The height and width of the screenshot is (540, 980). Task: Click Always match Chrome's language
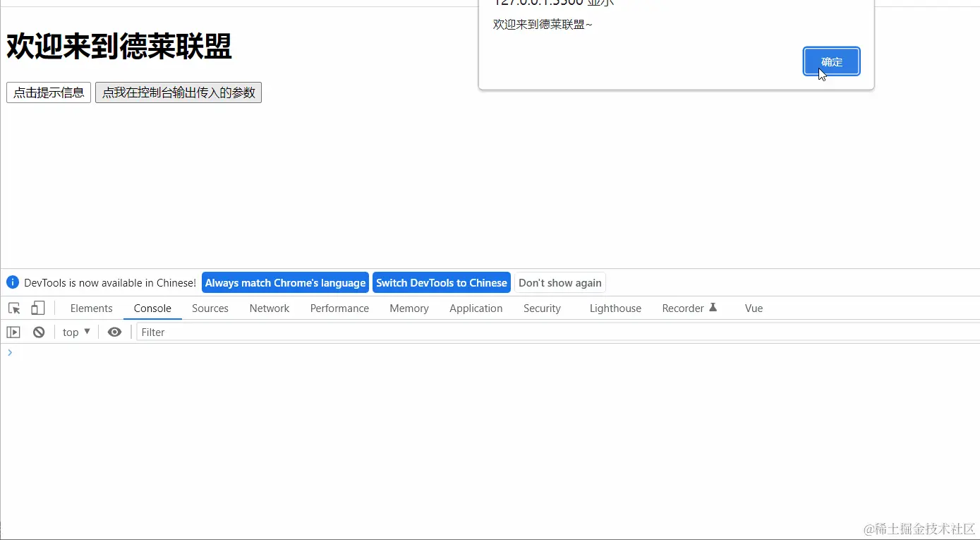point(285,283)
